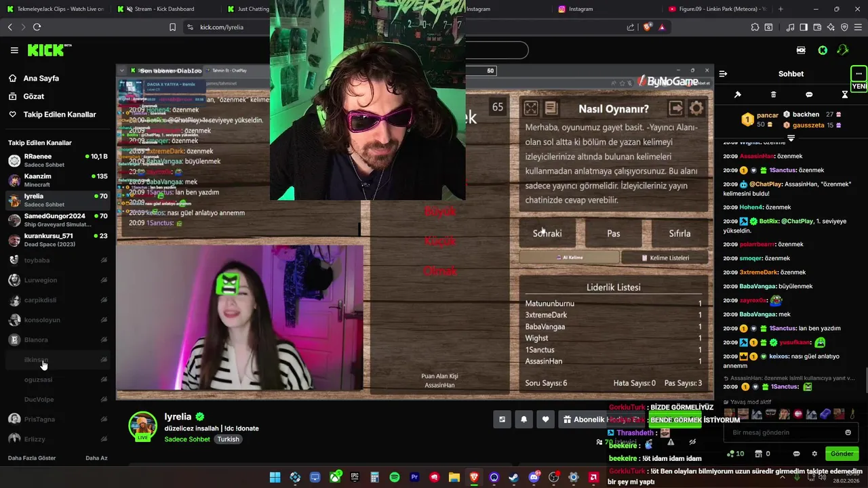Open Steam from the taskbar
The height and width of the screenshot is (488, 868).
[513, 477]
